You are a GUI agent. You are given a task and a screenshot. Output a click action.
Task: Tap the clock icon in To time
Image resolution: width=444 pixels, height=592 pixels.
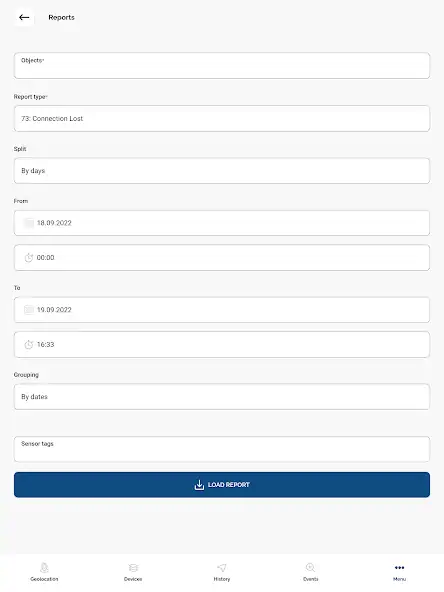point(29,345)
